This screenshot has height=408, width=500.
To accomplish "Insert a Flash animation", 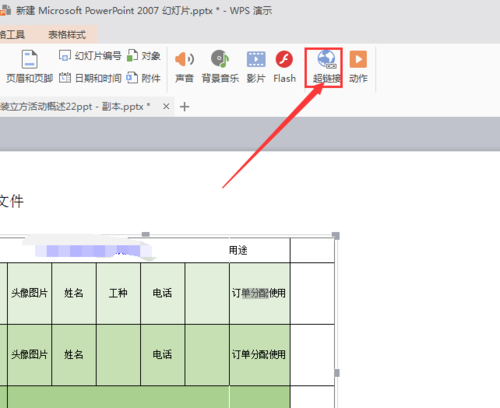I will click(x=284, y=66).
